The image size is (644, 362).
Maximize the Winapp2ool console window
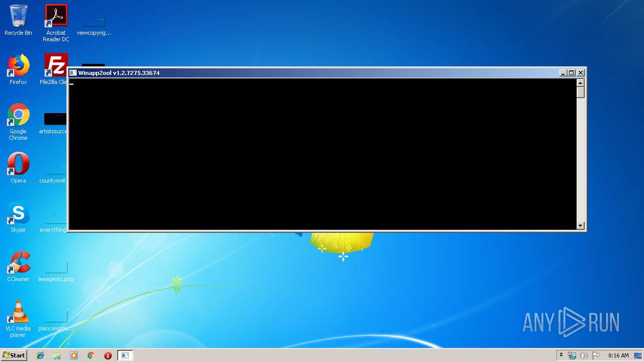tap(572, 73)
